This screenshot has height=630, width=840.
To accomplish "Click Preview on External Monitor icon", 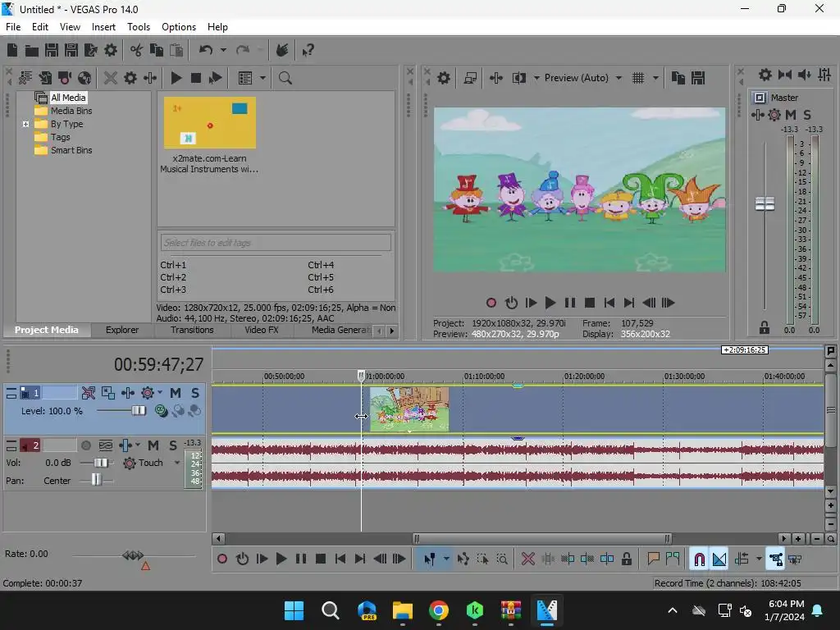I will pyautogui.click(x=470, y=78).
